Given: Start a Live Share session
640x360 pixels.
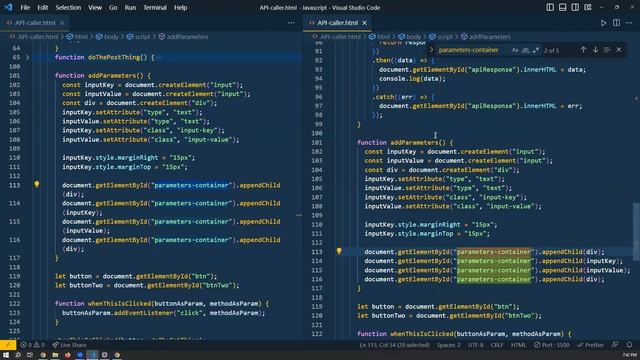Looking at the screenshot, I should [69, 345].
